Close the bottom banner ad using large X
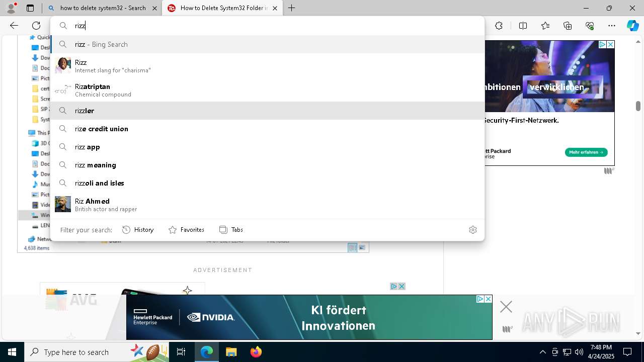Viewport: 644px width, 362px height. point(506,307)
